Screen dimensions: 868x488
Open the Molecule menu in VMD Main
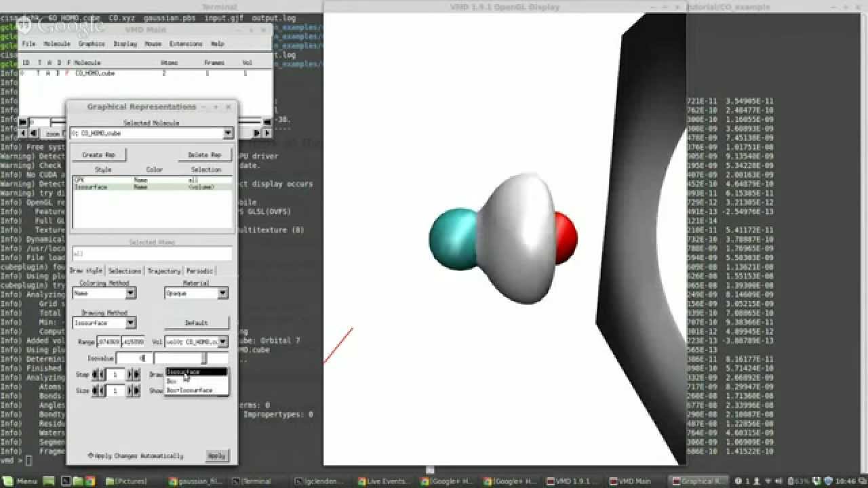click(57, 43)
